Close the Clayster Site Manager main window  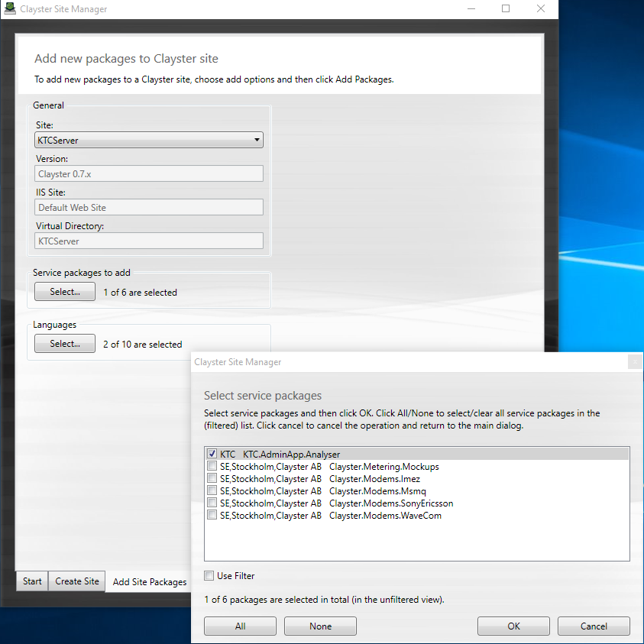coord(541,8)
